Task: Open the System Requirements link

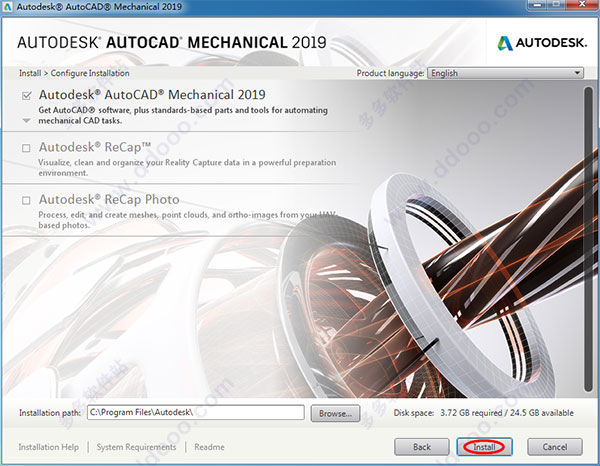Action: tap(136, 447)
